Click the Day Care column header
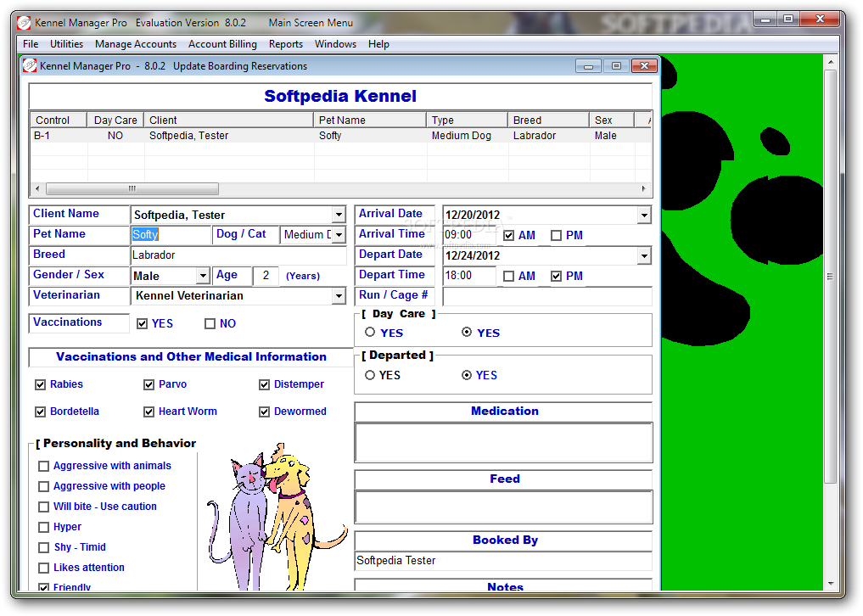 115,120
